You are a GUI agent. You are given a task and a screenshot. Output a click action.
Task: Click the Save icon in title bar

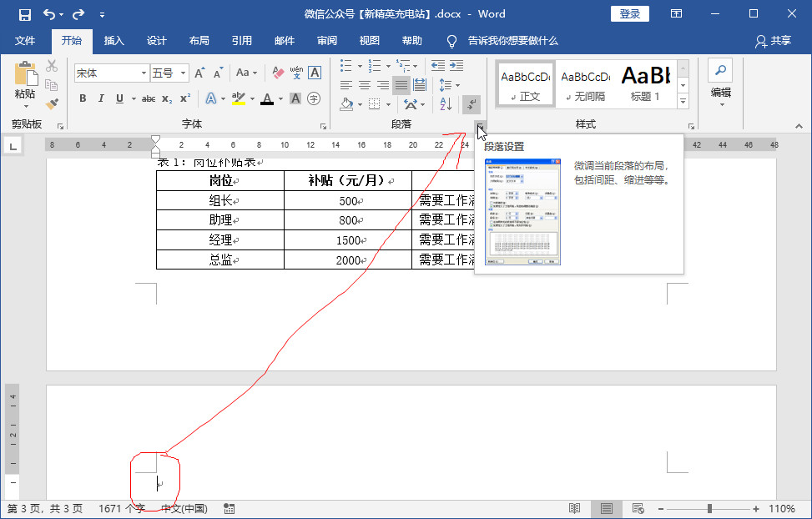(x=25, y=14)
